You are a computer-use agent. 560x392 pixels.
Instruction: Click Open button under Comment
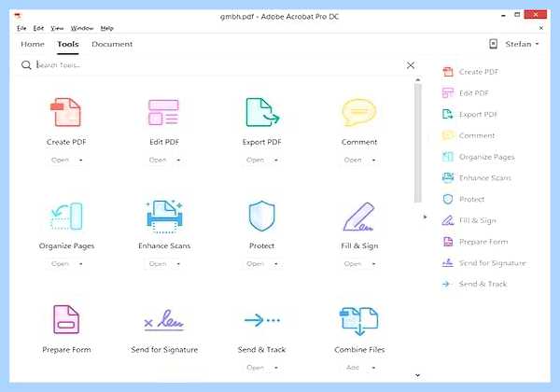click(353, 160)
